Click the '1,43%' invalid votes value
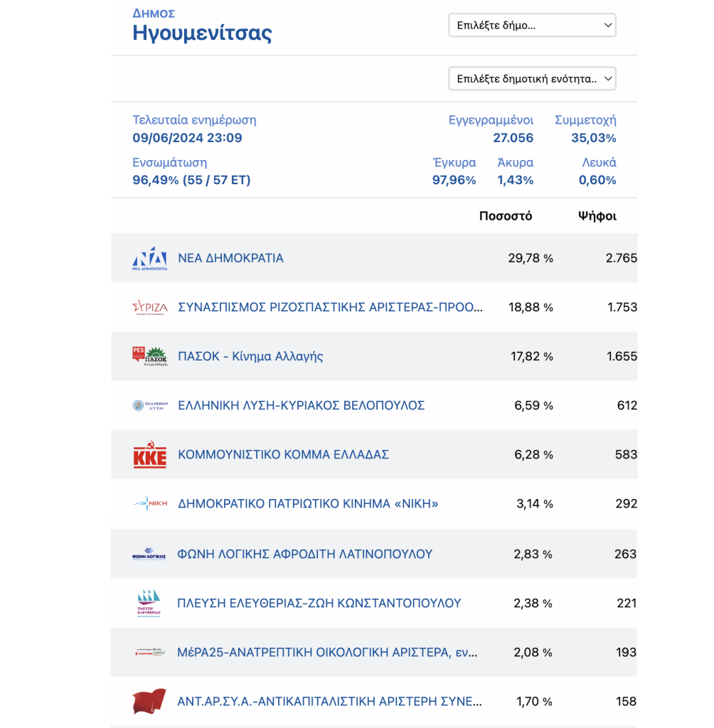 pyautogui.click(x=515, y=180)
